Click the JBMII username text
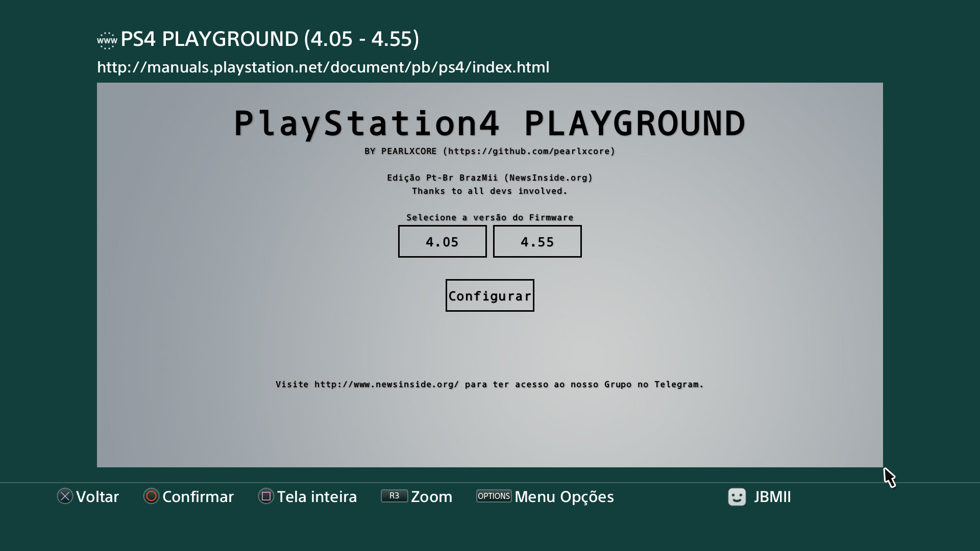Viewport: 980px width, 551px height. click(x=772, y=496)
